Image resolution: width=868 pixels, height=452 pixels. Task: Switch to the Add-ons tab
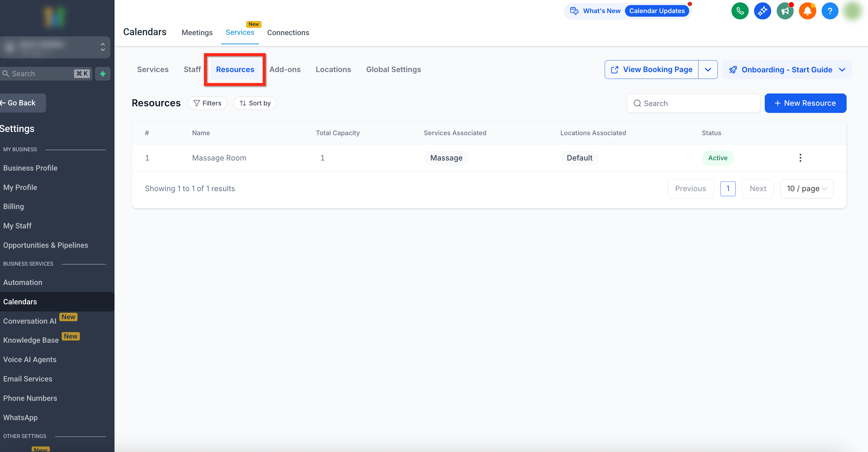[285, 69]
